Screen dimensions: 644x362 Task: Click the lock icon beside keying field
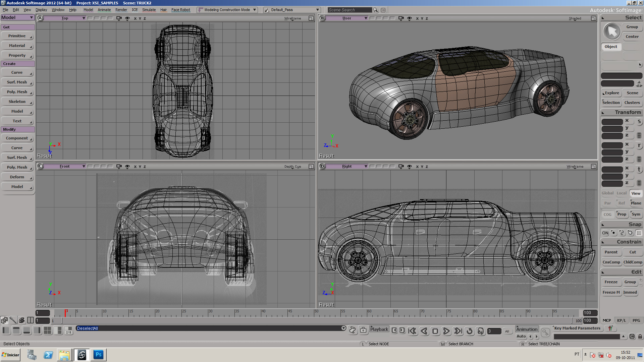[x=640, y=337]
